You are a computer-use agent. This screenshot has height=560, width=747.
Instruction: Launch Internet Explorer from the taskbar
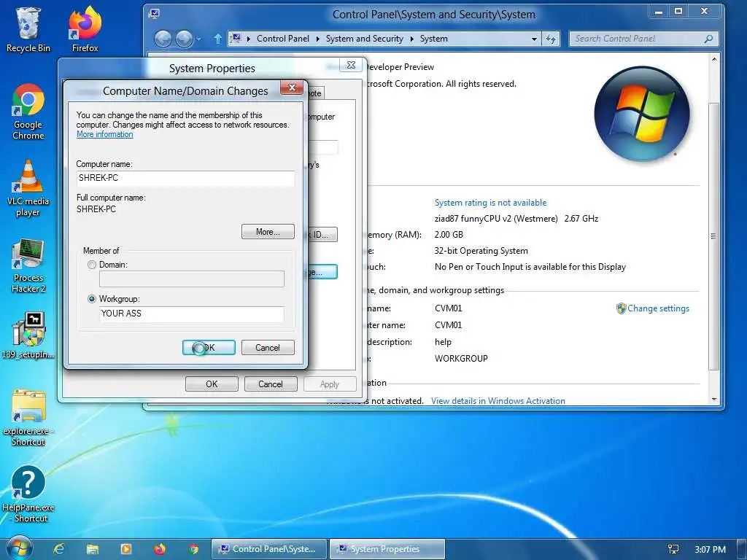tap(58, 549)
